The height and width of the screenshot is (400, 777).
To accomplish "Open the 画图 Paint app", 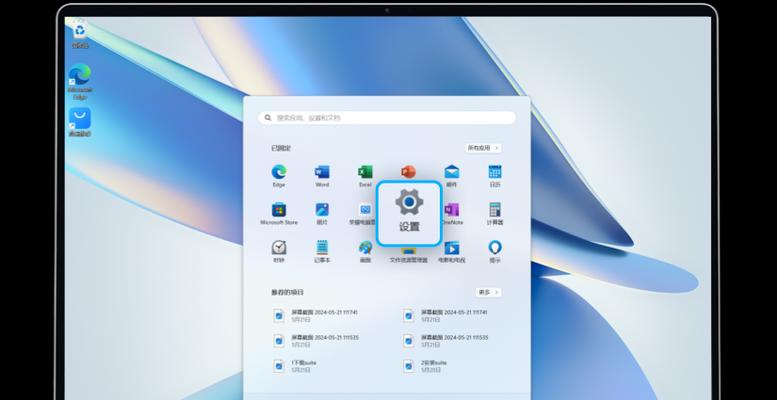I will point(365,251).
